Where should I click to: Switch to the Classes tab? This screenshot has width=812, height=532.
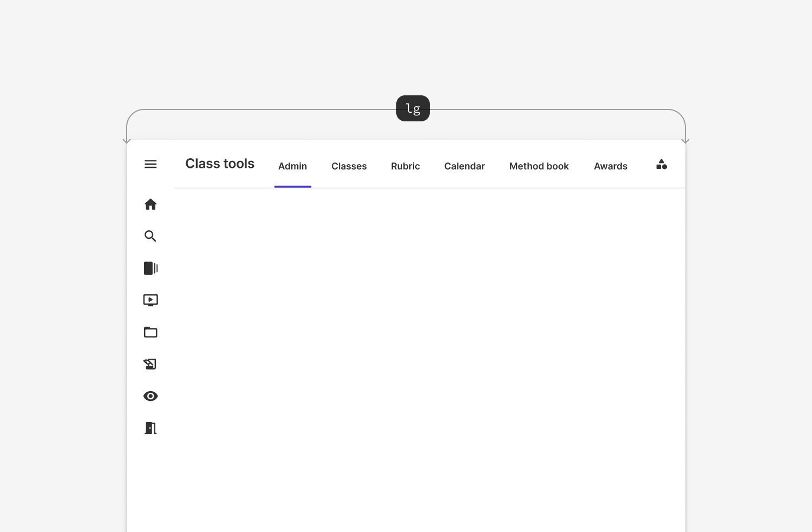(349, 166)
